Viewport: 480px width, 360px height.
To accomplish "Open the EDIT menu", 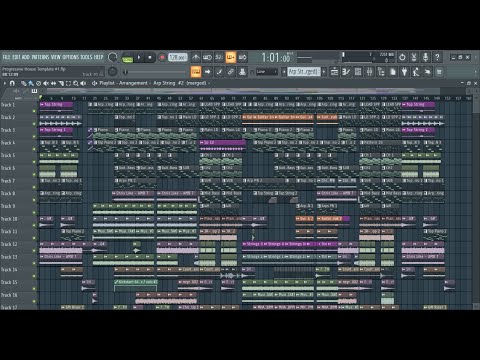I will click(x=16, y=57).
